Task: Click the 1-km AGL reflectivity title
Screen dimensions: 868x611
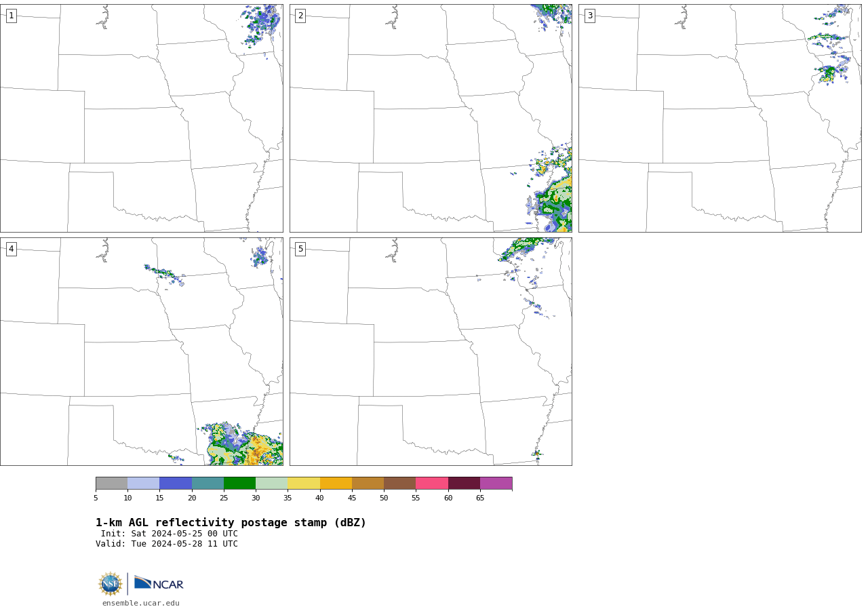Action: pyautogui.click(x=231, y=523)
